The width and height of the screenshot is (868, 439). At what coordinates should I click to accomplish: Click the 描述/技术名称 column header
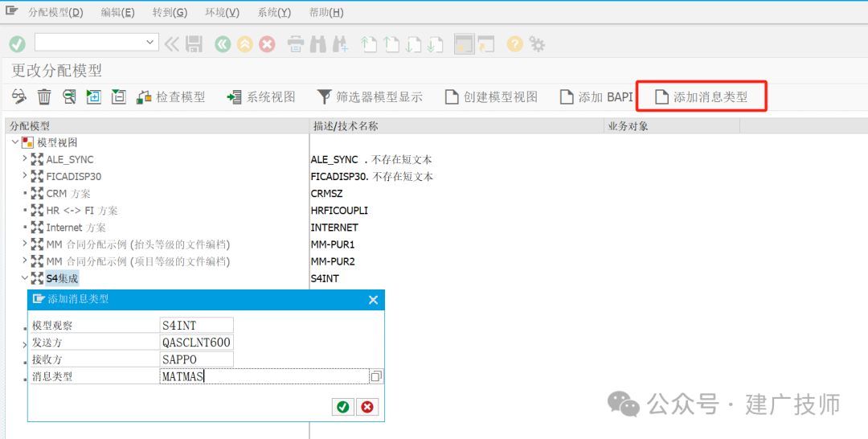click(457, 126)
